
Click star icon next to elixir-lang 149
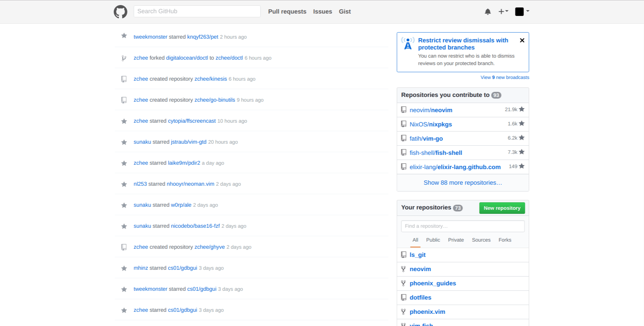[521, 166]
